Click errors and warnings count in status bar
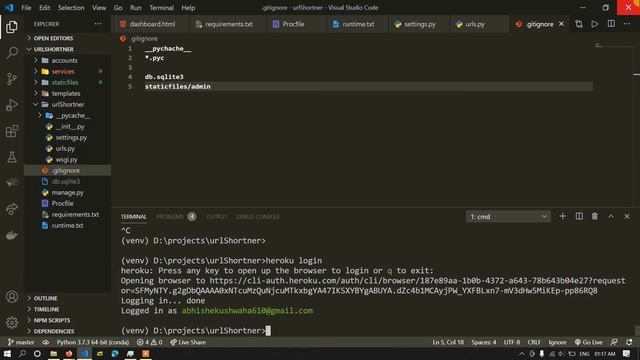 click(x=149, y=342)
